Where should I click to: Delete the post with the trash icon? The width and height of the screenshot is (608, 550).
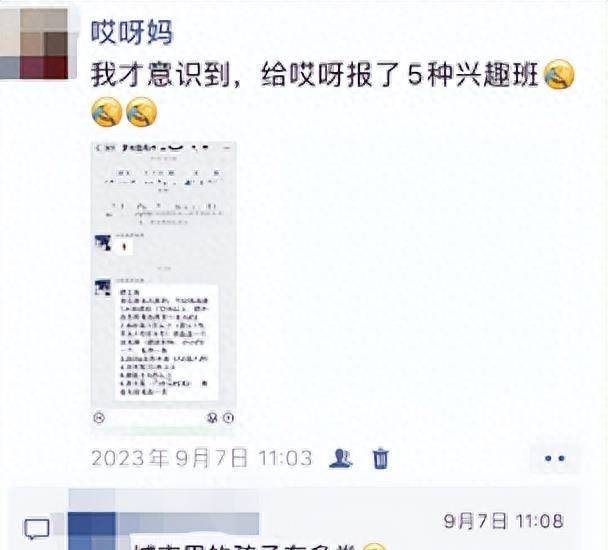pyautogui.click(x=380, y=458)
